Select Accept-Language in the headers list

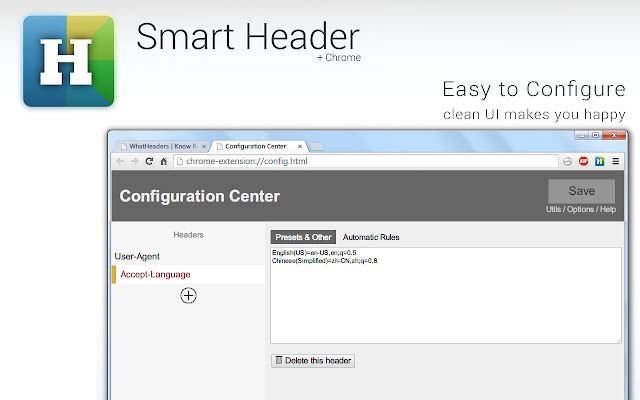(155, 274)
